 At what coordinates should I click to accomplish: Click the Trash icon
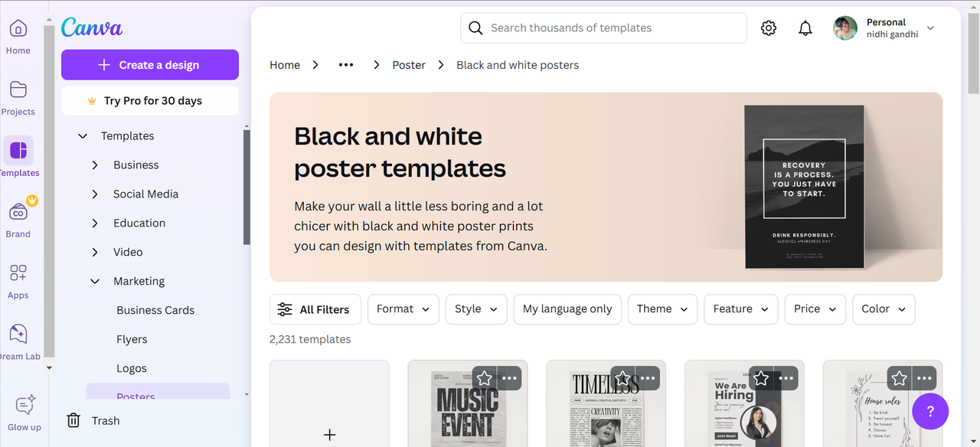click(74, 420)
